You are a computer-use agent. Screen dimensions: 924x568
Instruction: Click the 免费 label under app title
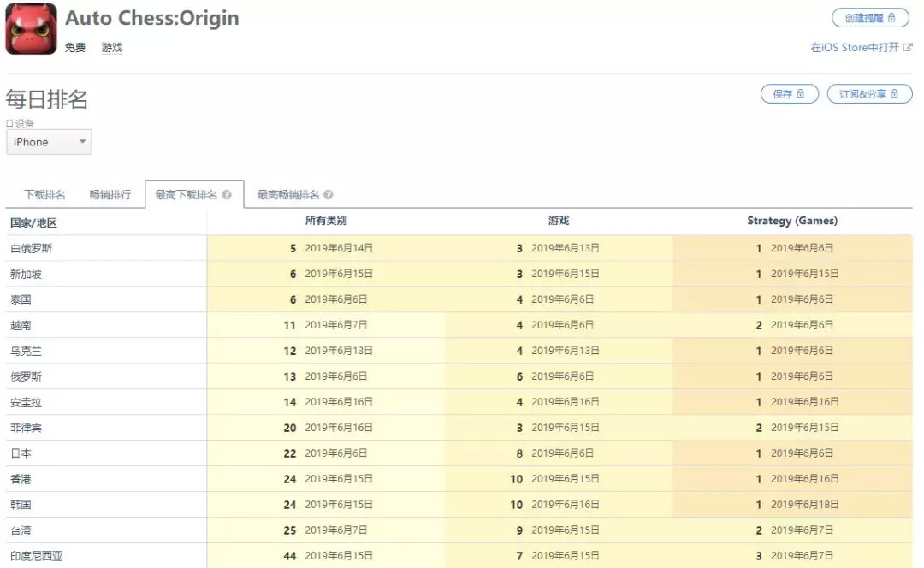click(x=74, y=47)
